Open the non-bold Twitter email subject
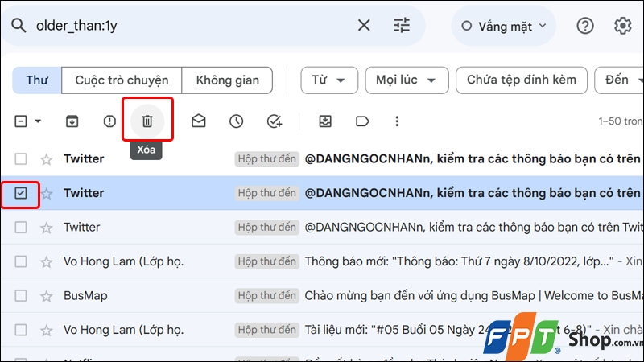 click(473, 228)
